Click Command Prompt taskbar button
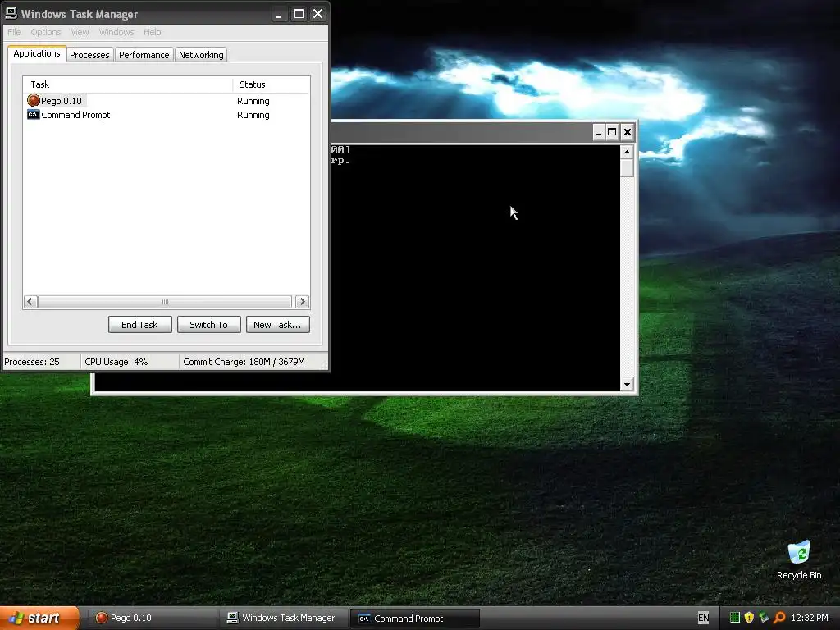 pyautogui.click(x=414, y=619)
